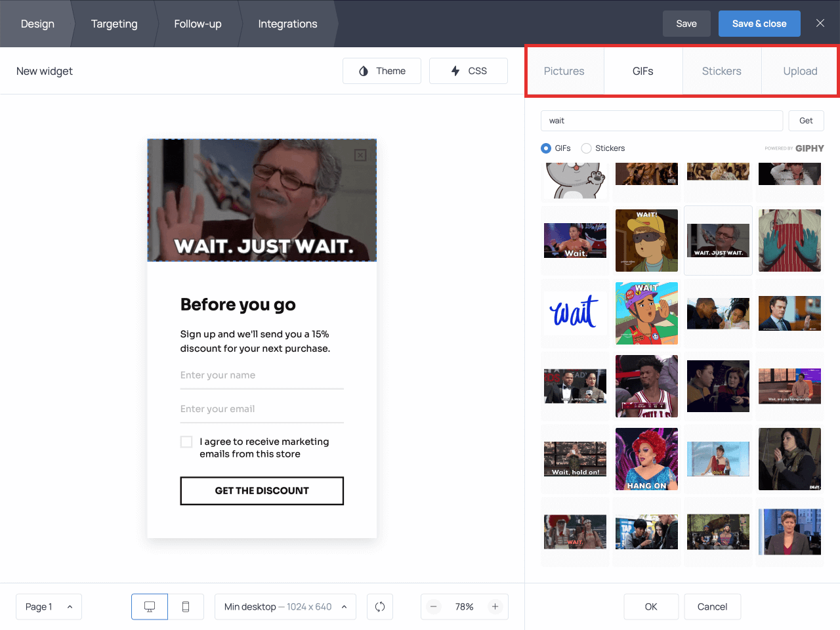Screen dimensions: 840x630
Task: Click the Enter your email field
Action: 261,408
